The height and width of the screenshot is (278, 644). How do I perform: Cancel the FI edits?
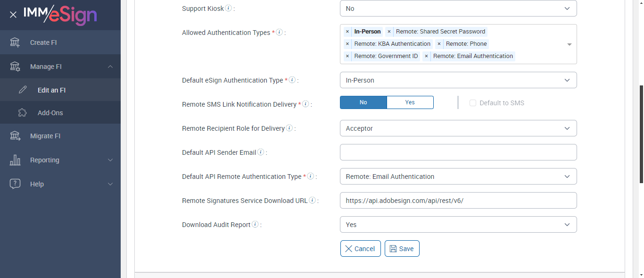pos(360,249)
